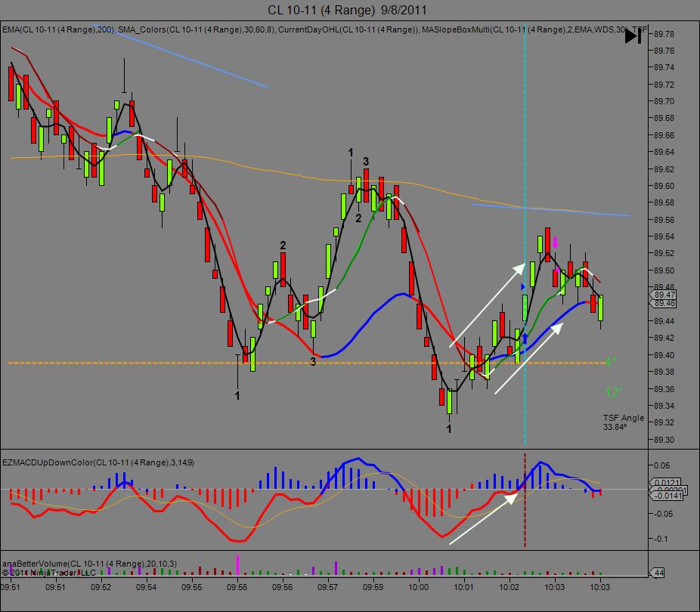This screenshot has height=612, width=700.
Task: Click the green 4" slope label
Action: [x=610, y=361]
